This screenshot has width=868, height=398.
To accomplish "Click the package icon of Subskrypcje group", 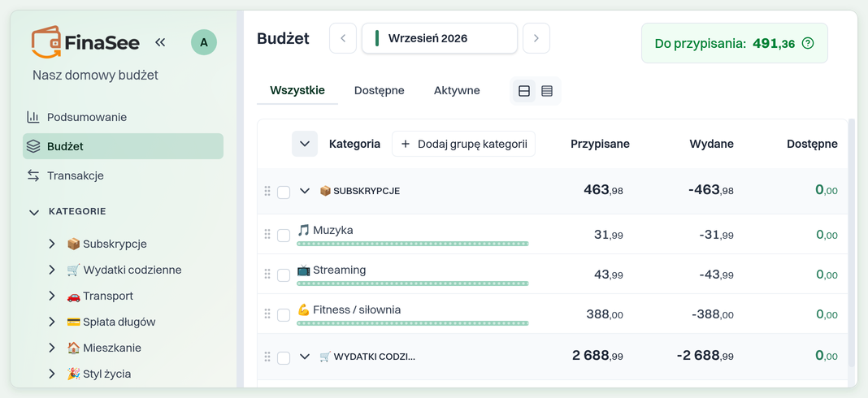I will (x=325, y=191).
